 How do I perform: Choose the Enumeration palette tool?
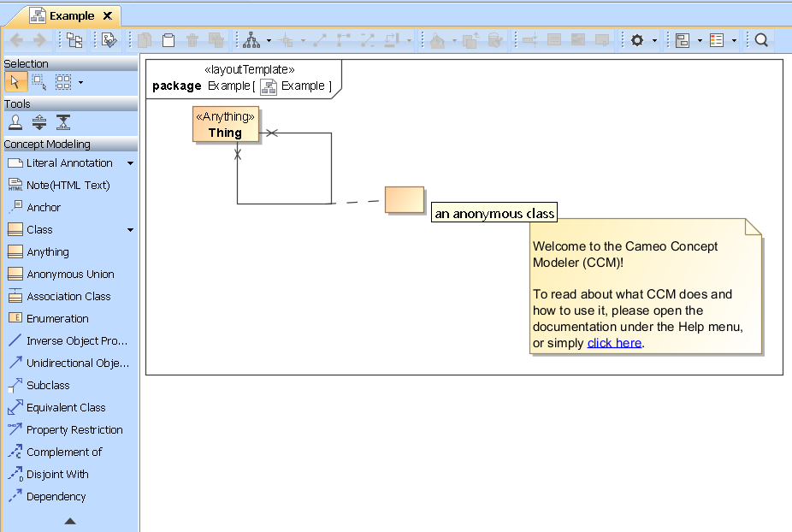click(x=57, y=319)
